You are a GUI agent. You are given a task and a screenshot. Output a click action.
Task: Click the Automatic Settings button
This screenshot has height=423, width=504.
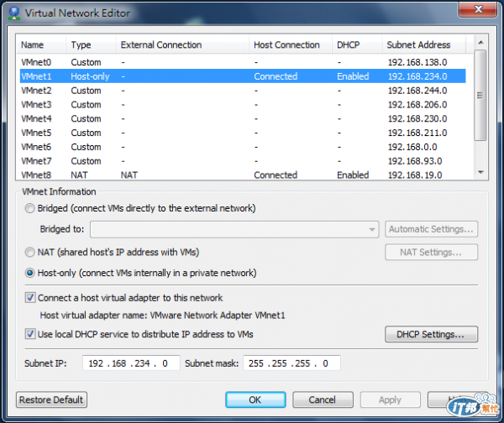click(432, 229)
